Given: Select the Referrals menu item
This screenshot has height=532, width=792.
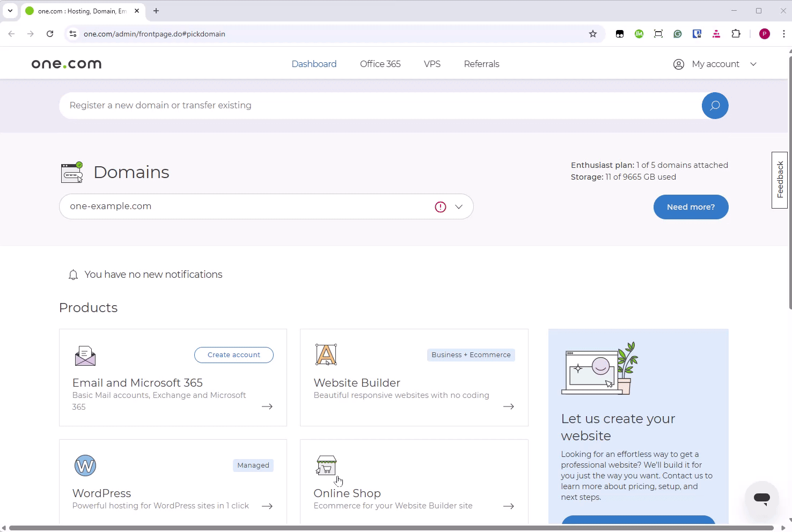Looking at the screenshot, I should click(481, 64).
